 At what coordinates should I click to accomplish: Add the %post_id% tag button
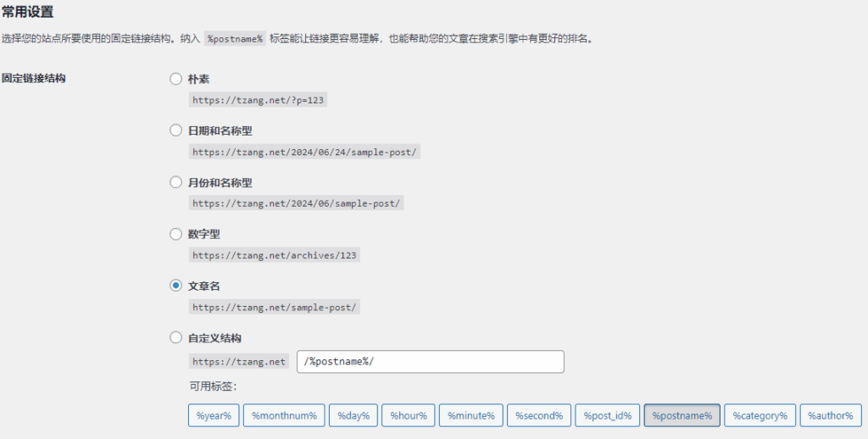tap(608, 415)
